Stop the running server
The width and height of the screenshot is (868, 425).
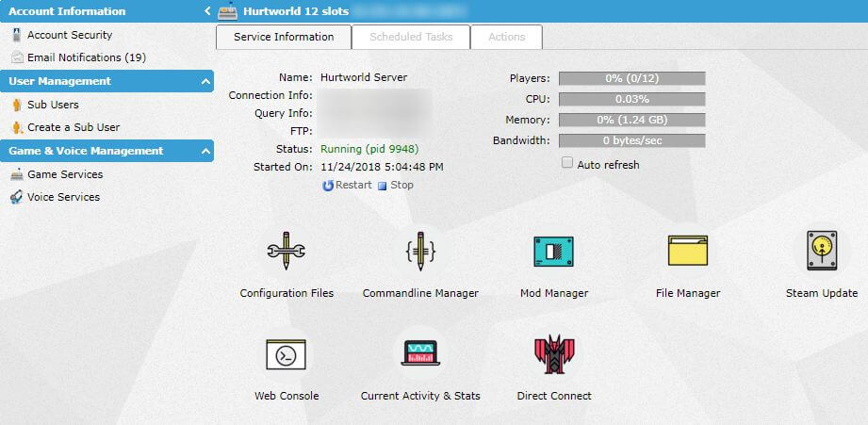click(x=396, y=185)
